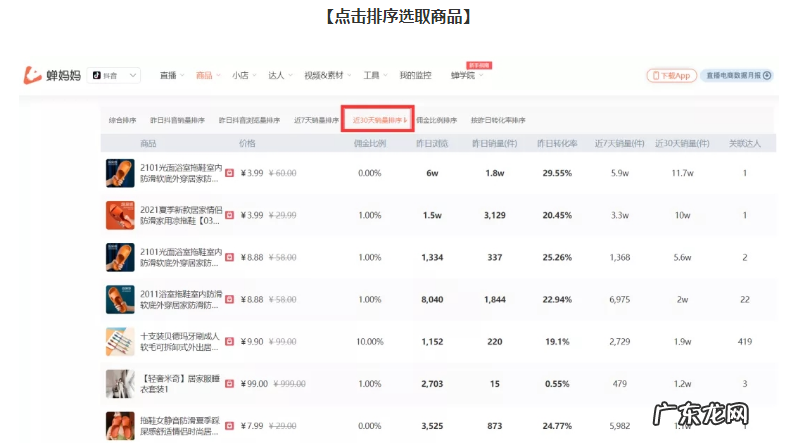Open thumbnail of ¥8.88 2101光面浴室拖鞋 product
787x443 pixels.
pos(120,257)
